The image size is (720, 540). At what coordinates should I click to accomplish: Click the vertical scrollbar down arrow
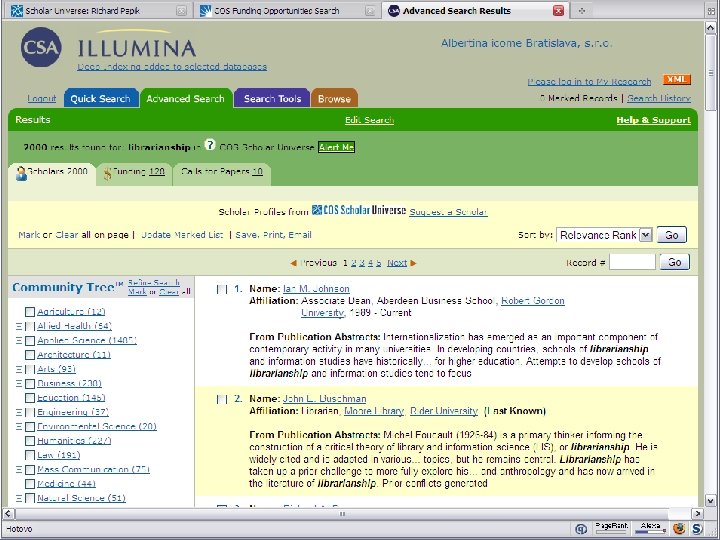click(x=711, y=501)
